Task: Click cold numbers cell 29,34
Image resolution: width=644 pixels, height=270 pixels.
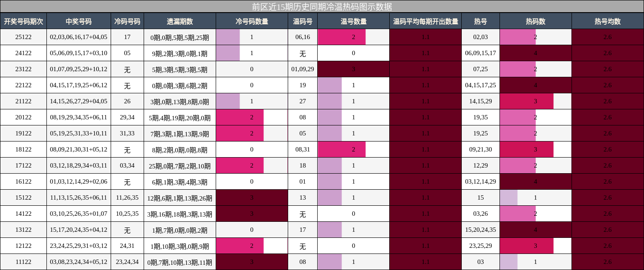Action: click(127, 118)
